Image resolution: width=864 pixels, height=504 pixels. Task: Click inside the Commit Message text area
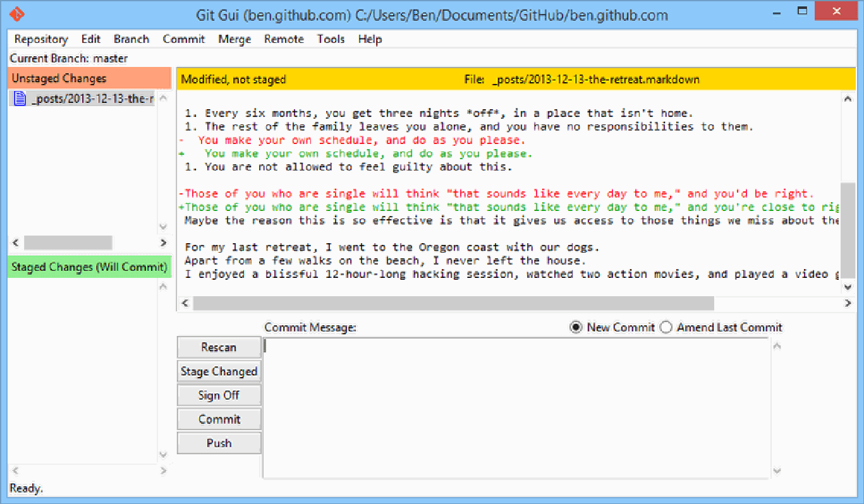click(x=516, y=407)
